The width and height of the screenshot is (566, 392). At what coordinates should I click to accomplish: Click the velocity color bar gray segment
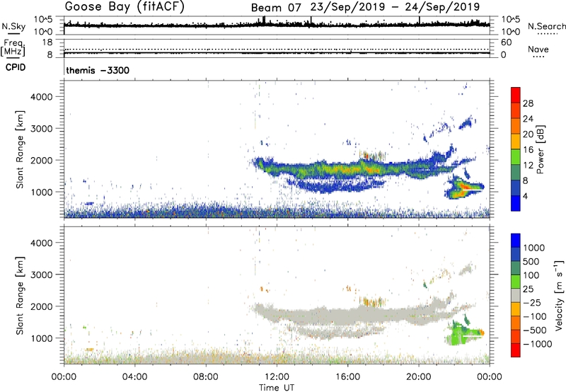point(516,295)
